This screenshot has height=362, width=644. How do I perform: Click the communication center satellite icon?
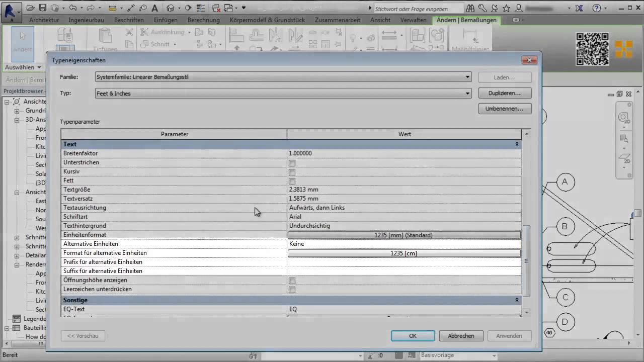click(x=494, y=8)
